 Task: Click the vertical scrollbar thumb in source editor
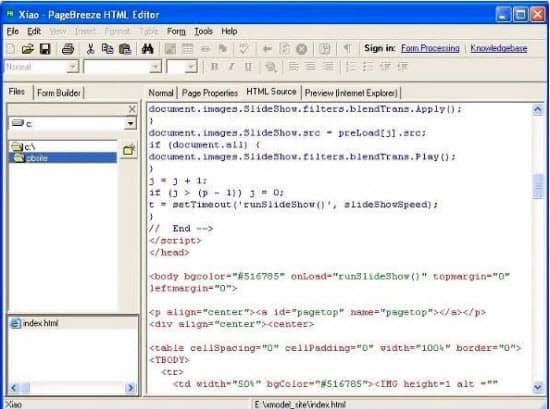pyautogui.click(x=538, y=186)
